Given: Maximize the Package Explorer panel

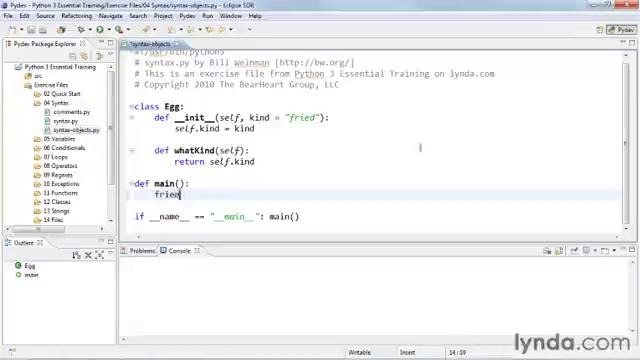Looking at the screenshot, I should [111, 42].
